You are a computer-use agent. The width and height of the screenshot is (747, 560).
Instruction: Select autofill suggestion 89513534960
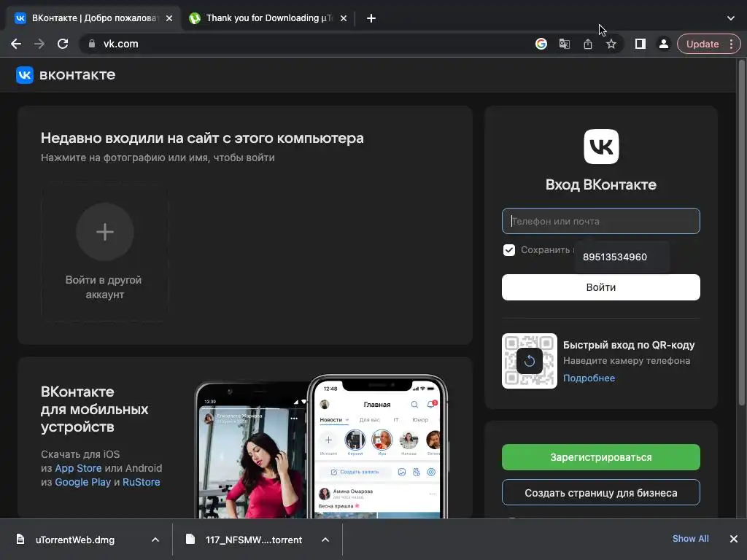[622, 257]
